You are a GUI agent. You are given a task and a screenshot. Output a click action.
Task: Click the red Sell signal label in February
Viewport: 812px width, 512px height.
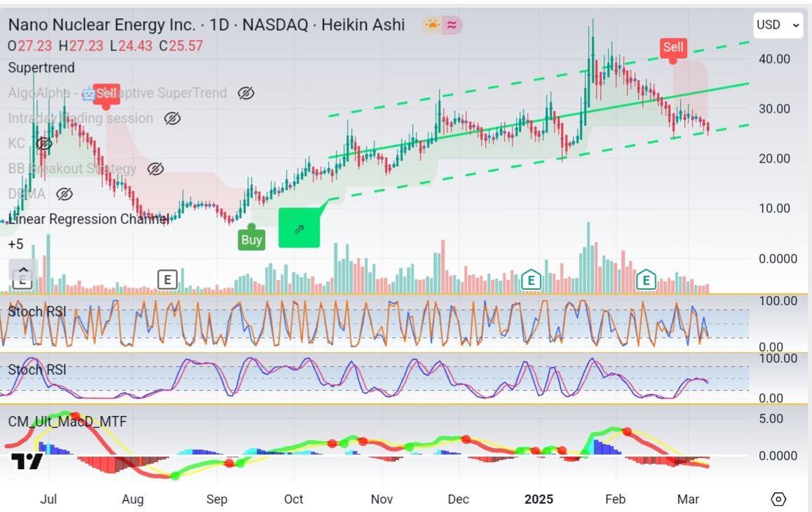[672, 48]
